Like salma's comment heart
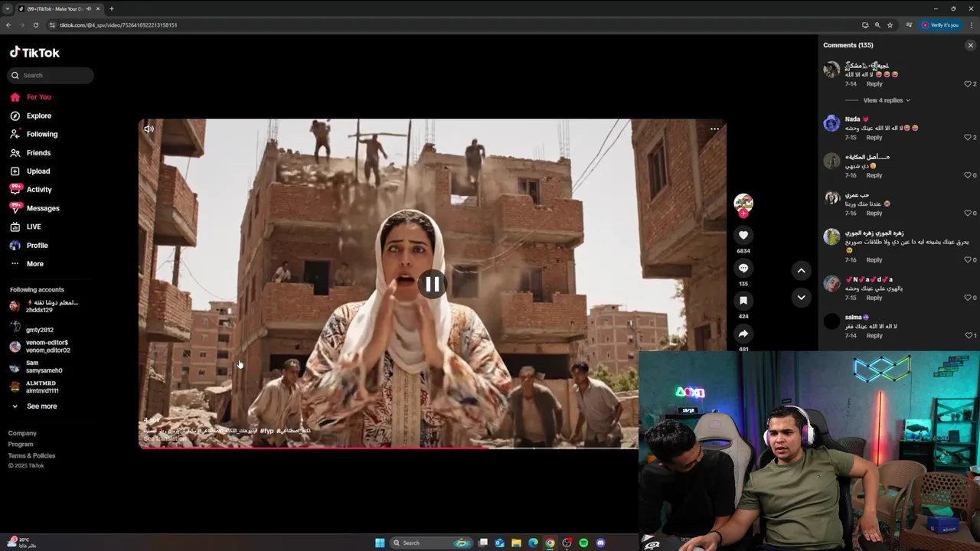Screen dimensions: 980x551 point(968,335)
